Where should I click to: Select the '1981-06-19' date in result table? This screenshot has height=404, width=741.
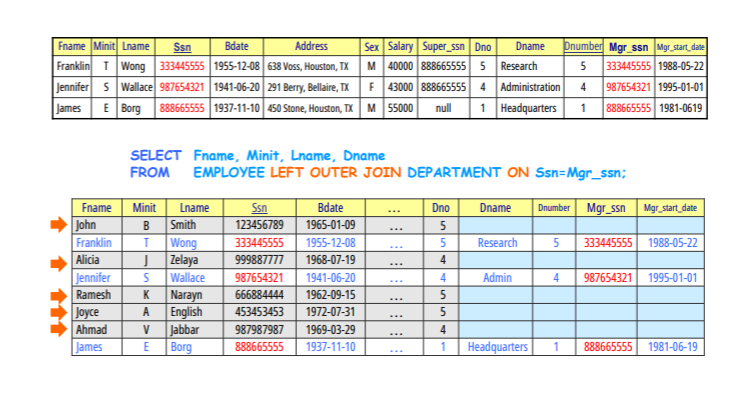672,347
